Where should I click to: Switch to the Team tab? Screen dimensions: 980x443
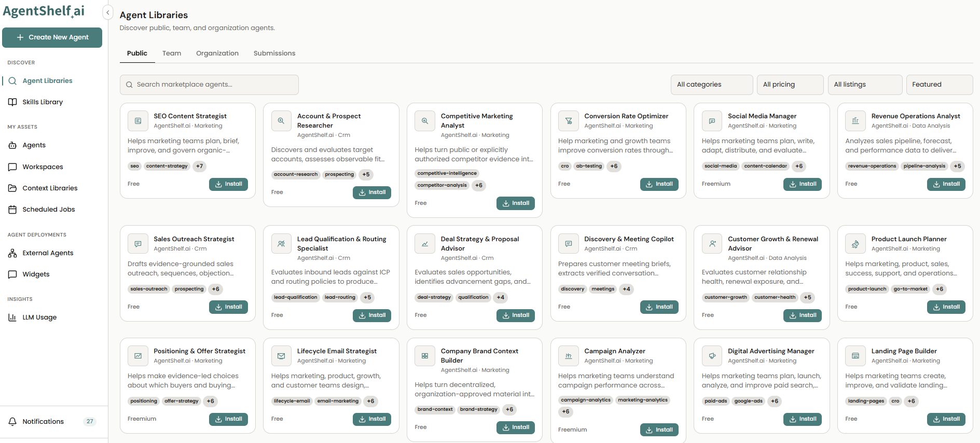point(172,53)
